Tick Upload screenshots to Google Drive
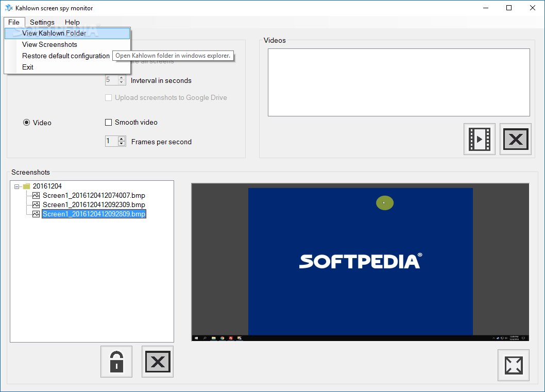 pos(109,98)
